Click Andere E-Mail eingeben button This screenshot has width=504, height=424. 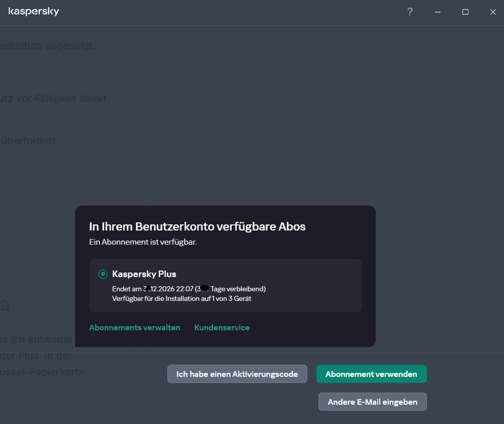tap(373, 402)
